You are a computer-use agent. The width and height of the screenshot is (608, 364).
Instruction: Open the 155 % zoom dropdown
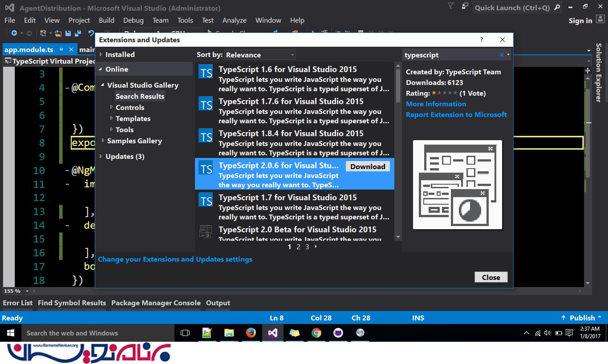pos(27,291)
